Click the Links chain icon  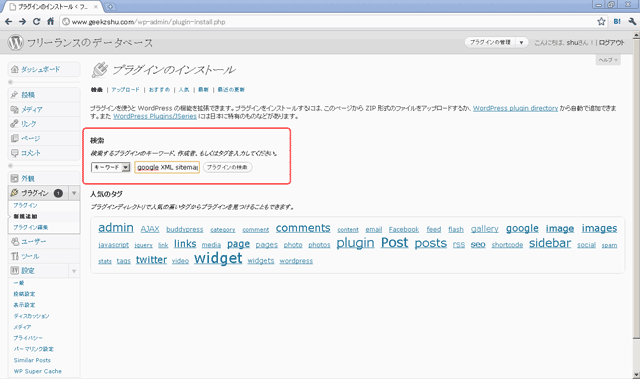click(x=15, y=124)
